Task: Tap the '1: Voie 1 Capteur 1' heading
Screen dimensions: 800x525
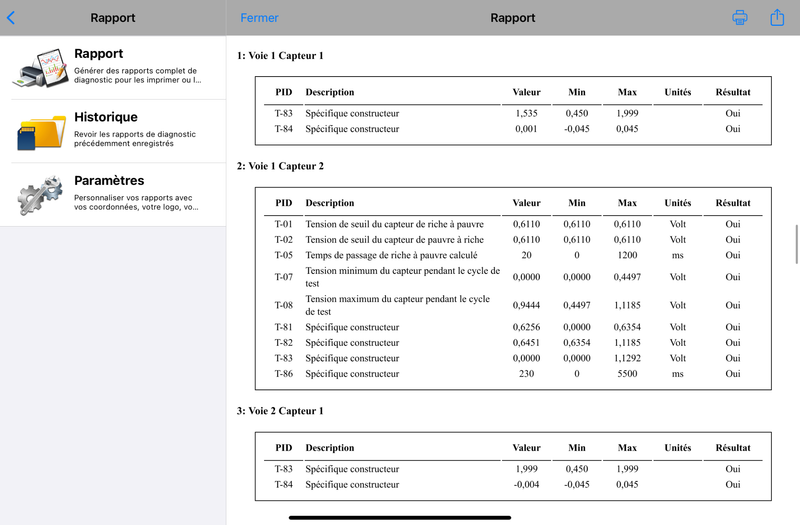Action: coord(280,56)
